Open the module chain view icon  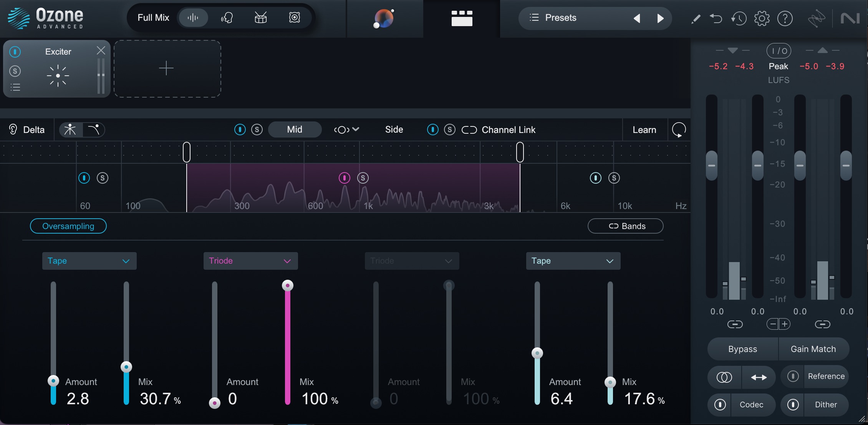point(462,18)
